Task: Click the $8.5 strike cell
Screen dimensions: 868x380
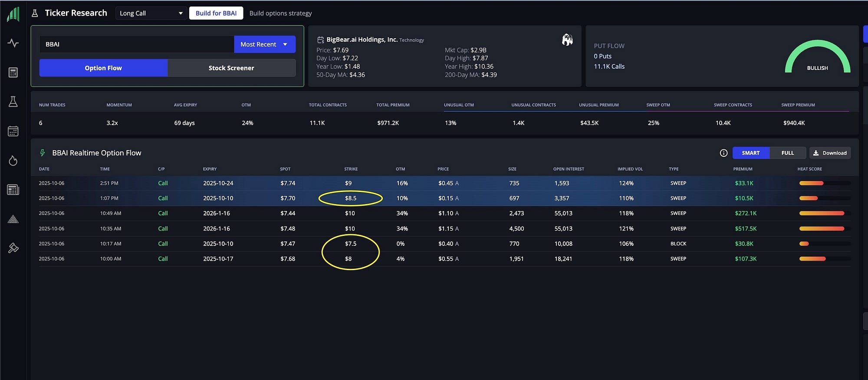Action: click(351, 198)
